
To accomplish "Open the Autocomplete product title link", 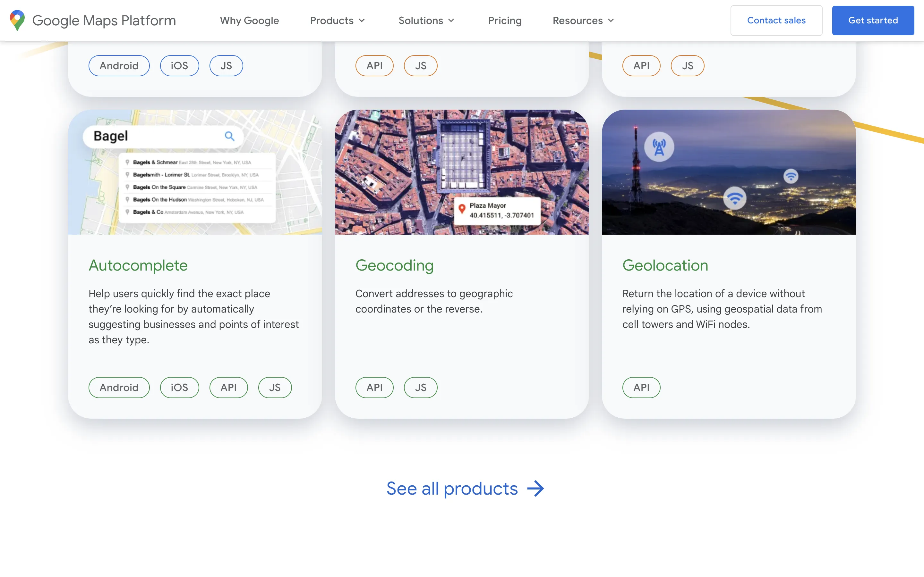I will click(138, 265).
